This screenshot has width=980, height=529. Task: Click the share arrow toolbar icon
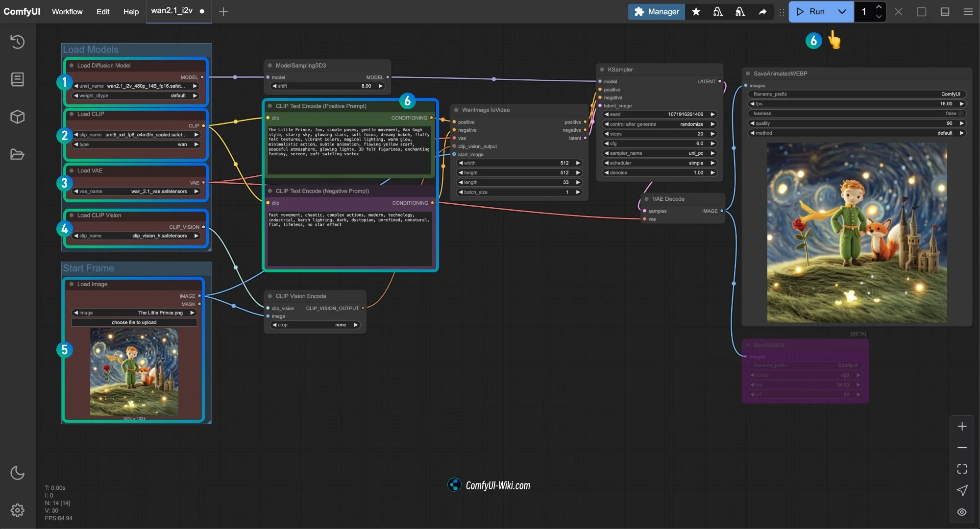[762, 12]
